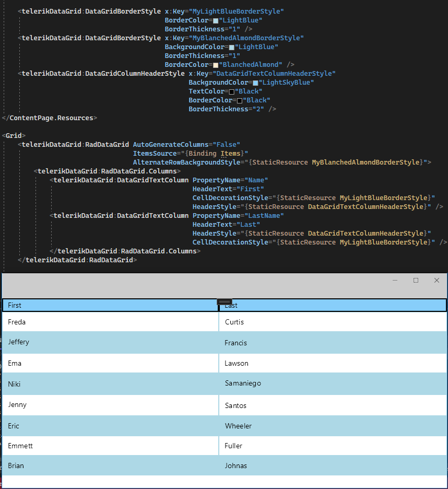Select the Eric cell
Image resolution: width=448 pixels, height=489 pixels.
point(110,426)
